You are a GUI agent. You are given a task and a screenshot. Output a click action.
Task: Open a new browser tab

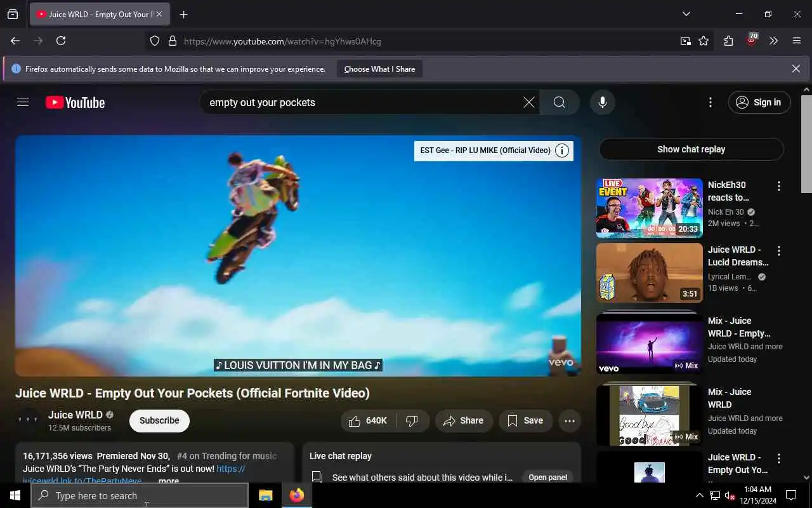point(183,15)
